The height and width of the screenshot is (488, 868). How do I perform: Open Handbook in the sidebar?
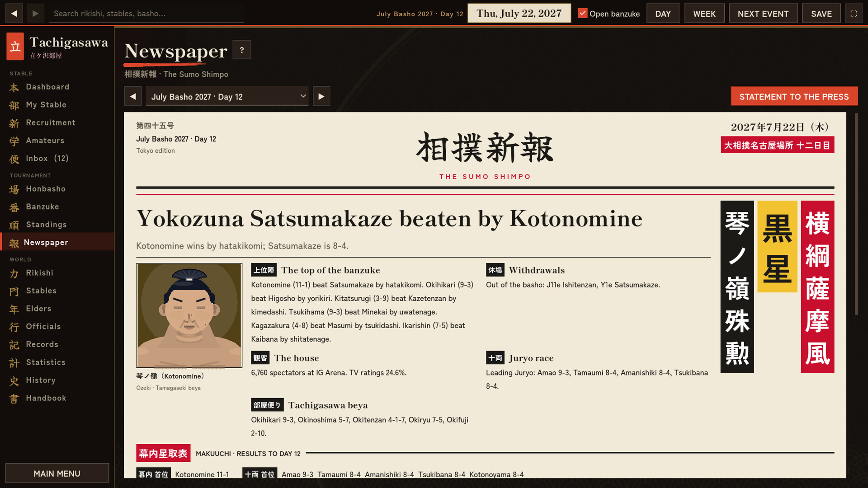(57, 398)
